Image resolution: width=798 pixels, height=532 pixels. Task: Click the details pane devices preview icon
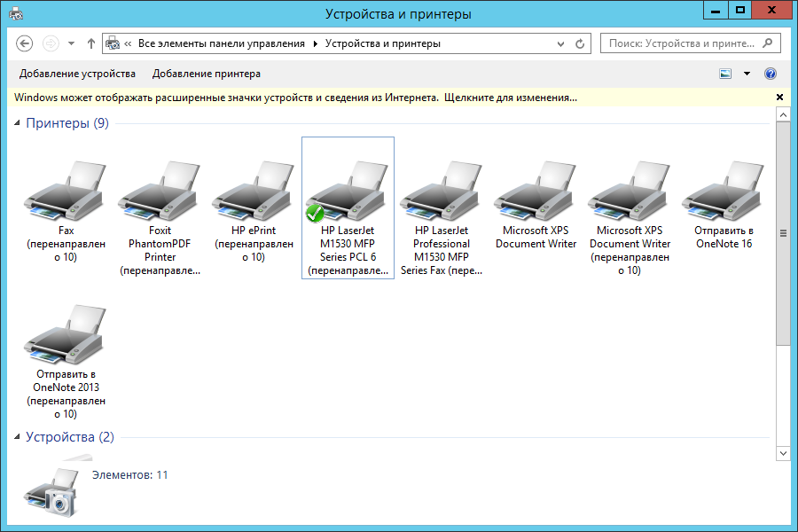pyautogui.click(x=51, y=492)
